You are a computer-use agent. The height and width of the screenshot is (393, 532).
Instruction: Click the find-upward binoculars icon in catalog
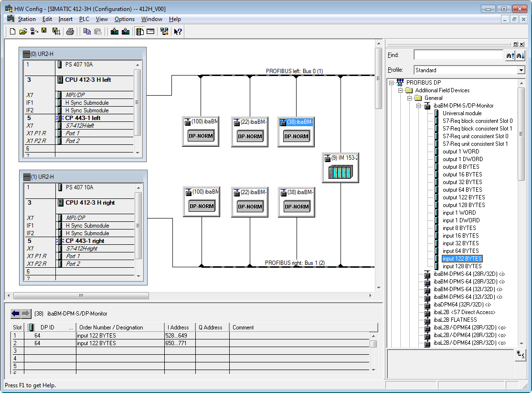510,55
